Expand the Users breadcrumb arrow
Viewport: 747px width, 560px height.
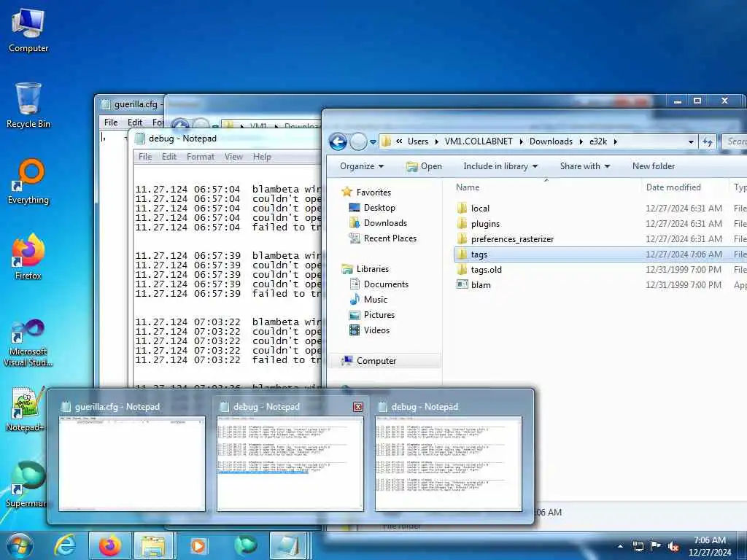coord(436,141)
